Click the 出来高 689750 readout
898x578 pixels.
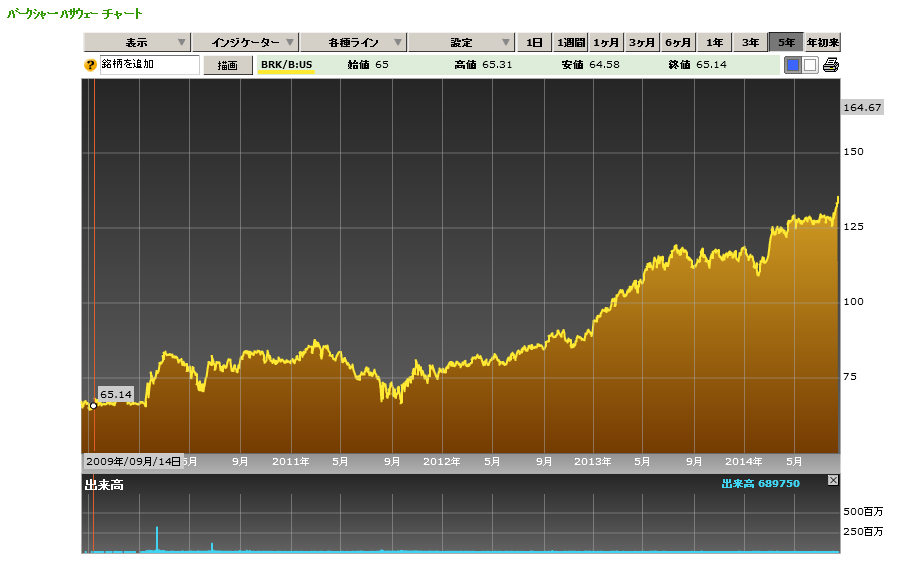click(761, 483)
